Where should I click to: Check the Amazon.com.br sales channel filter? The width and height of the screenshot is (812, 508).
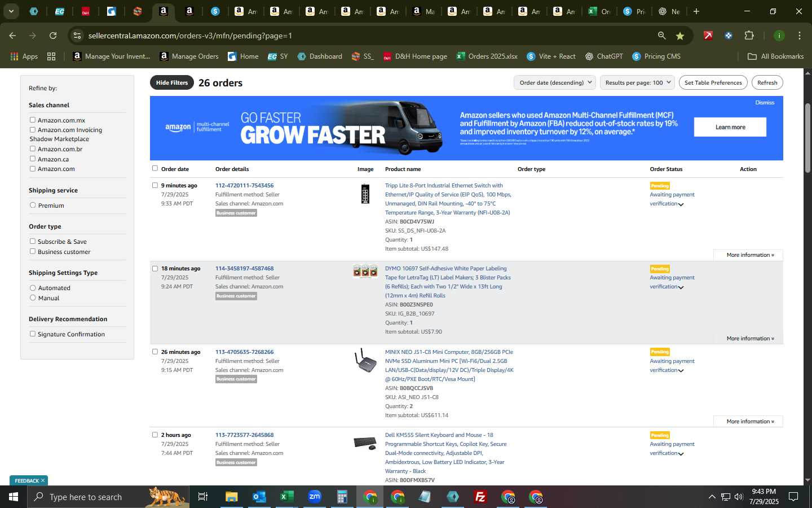coord(33,149)
